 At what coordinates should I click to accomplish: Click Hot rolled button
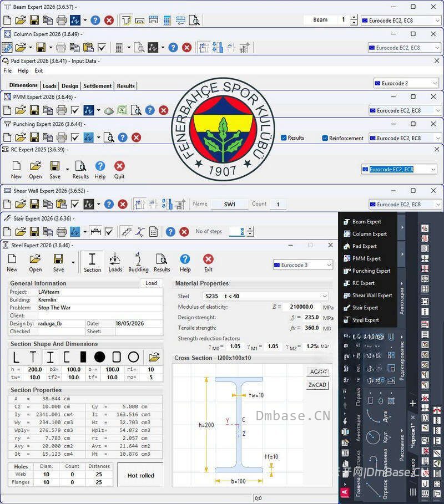141,475
